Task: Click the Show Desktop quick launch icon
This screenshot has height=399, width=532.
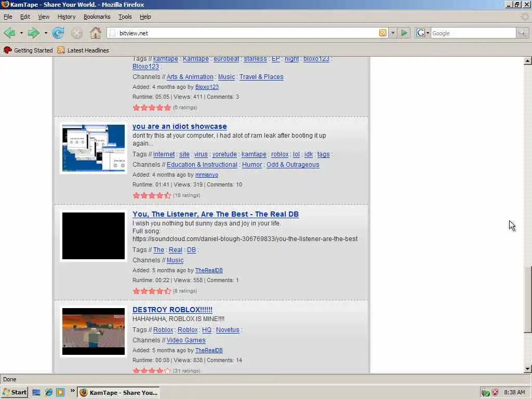Action: pos(36,393)
